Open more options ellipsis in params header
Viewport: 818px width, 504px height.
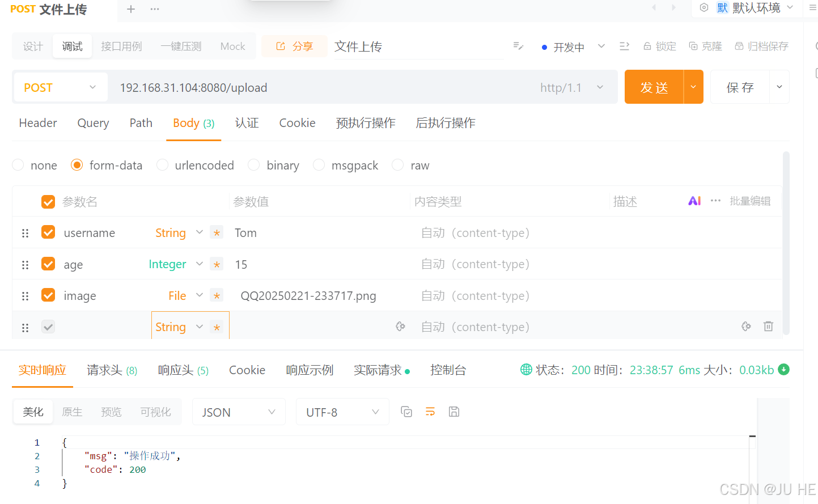tap(716, 201)
